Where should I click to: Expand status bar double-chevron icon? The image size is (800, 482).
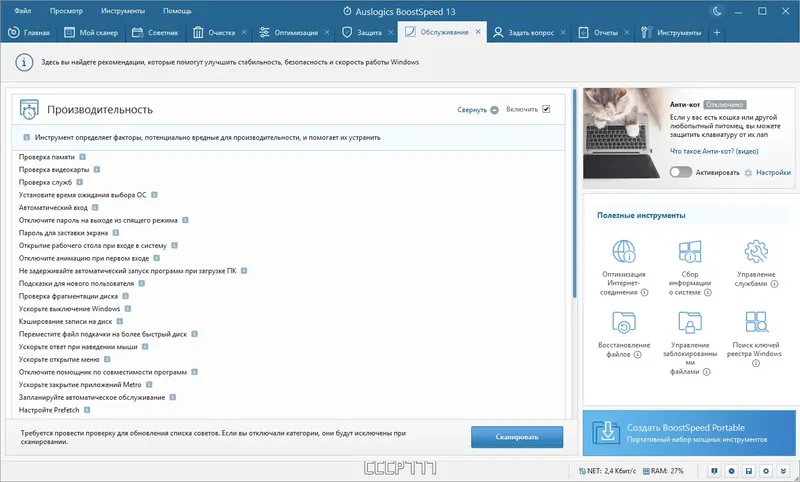[x=783, y=471]
